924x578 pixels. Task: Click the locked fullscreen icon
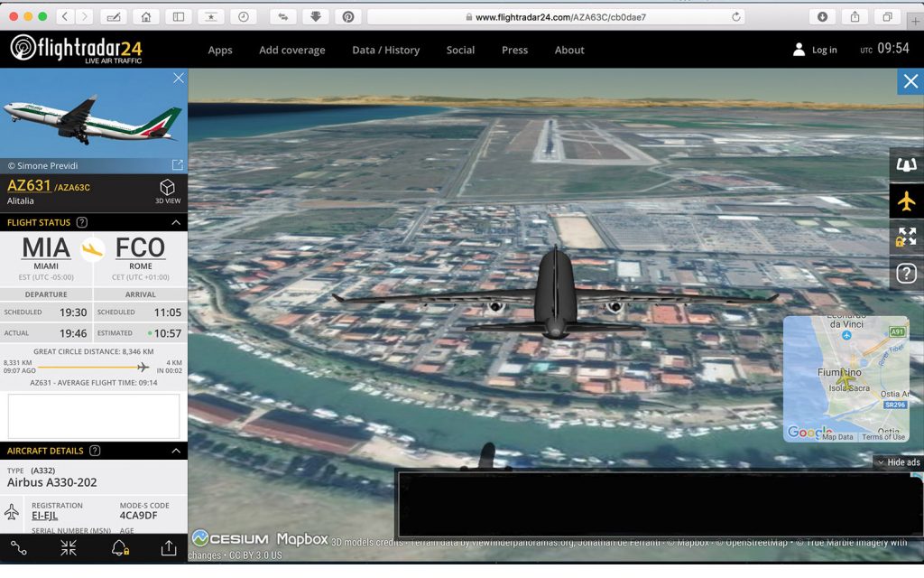906,238
